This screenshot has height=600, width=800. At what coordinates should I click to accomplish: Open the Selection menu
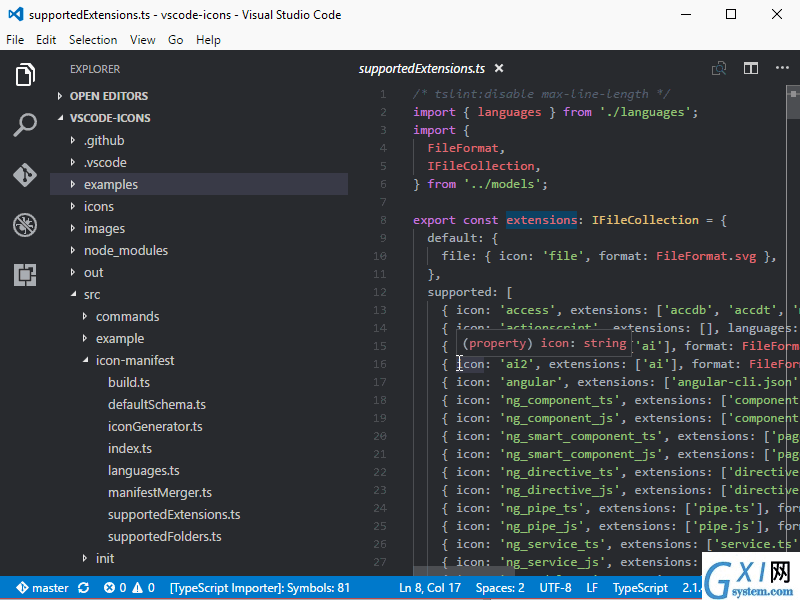pyautogui.click(x=93, y=40)
